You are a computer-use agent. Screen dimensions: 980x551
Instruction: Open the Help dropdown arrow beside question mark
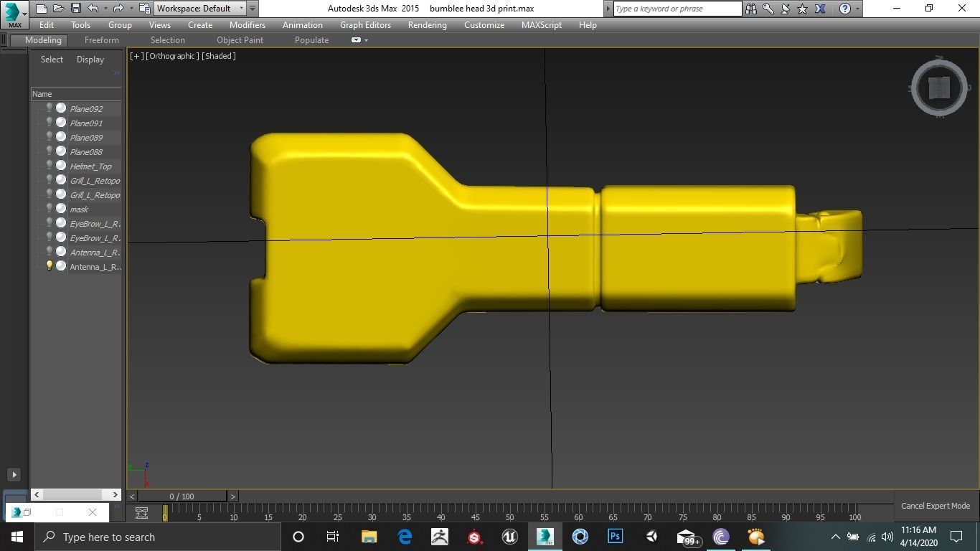click(857, 9)
